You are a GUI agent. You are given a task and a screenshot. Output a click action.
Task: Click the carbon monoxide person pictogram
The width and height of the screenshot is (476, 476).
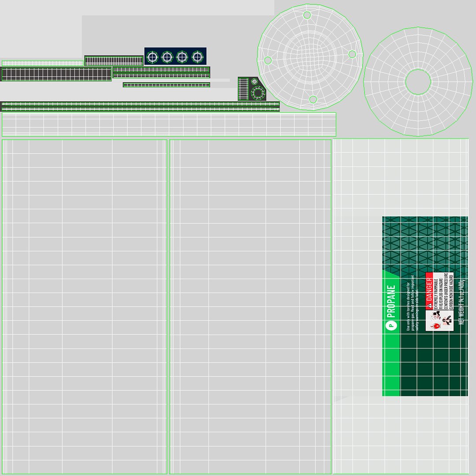click(x=447, y=320)
